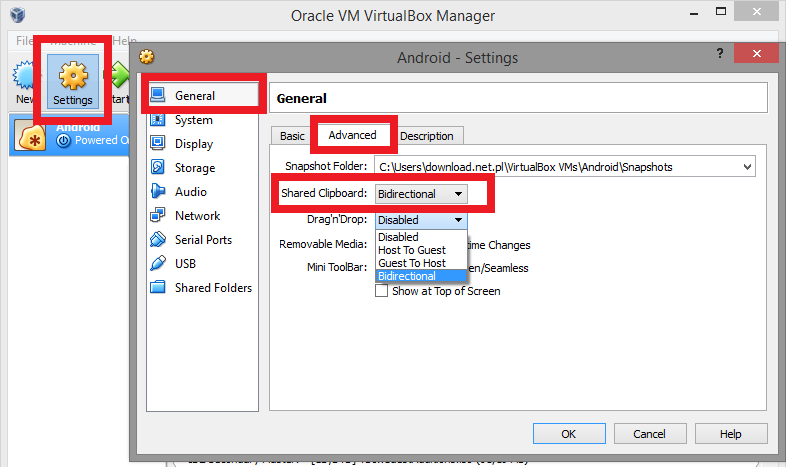
Task: Click the General heading in settings pane
Action: [x=301, y=98]
